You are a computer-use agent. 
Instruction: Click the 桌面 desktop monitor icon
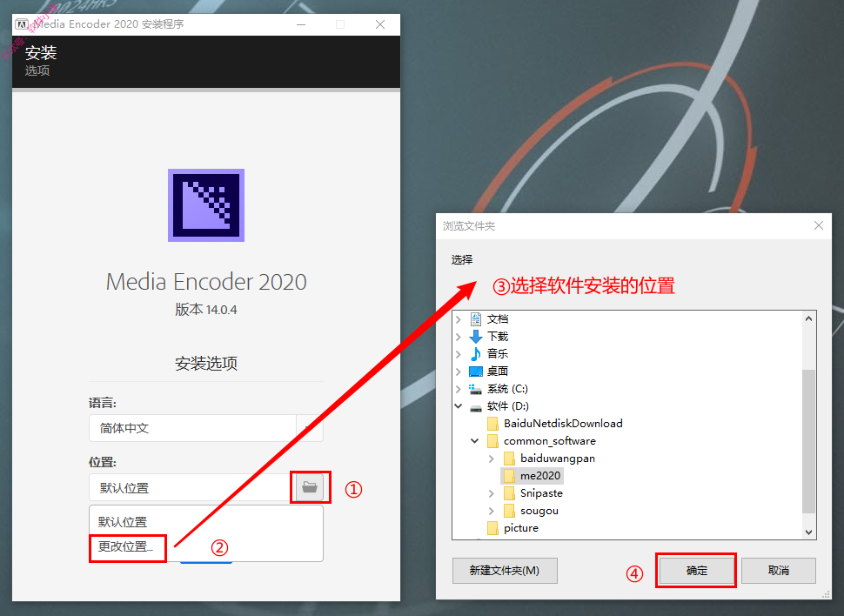(476, 372)
